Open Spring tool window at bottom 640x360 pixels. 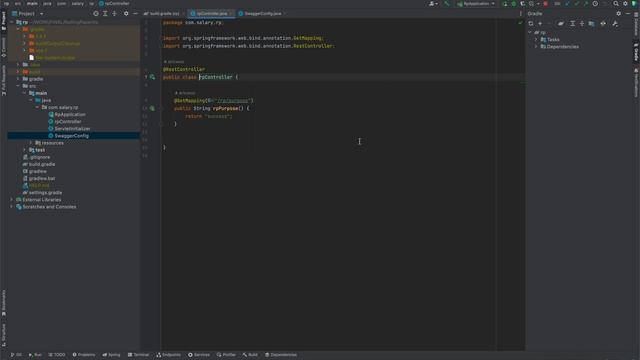point(111,355)
